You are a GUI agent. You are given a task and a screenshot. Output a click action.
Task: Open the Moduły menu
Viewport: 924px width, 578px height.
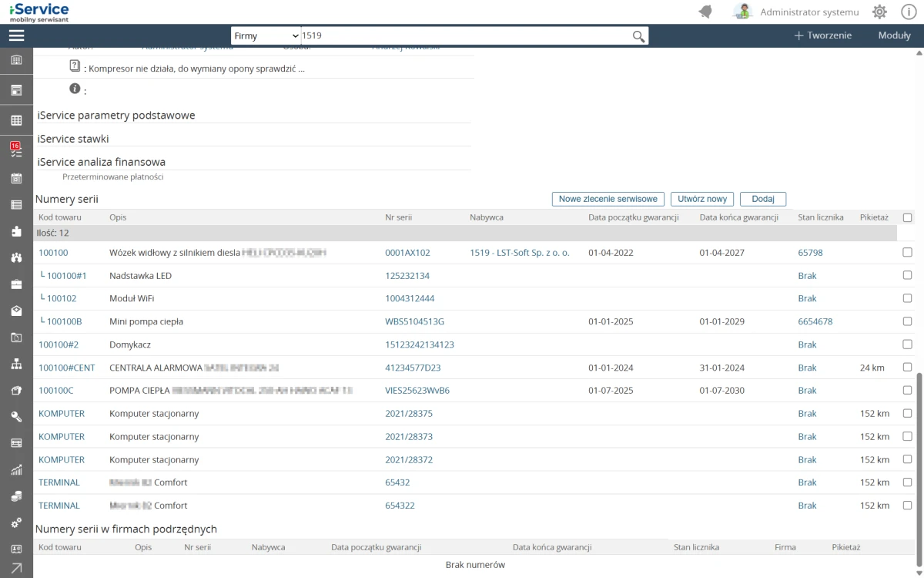click(x=894, y=35)
